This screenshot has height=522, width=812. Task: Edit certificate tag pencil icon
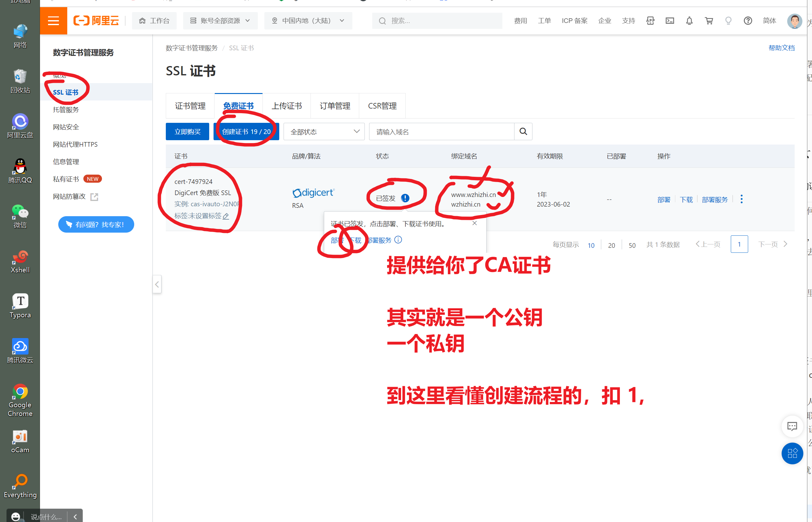pyautogui.click(x=226, y=216)
